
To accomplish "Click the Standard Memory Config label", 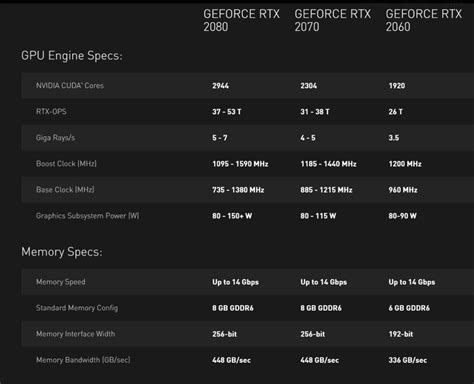I will (x=77, y=308).
